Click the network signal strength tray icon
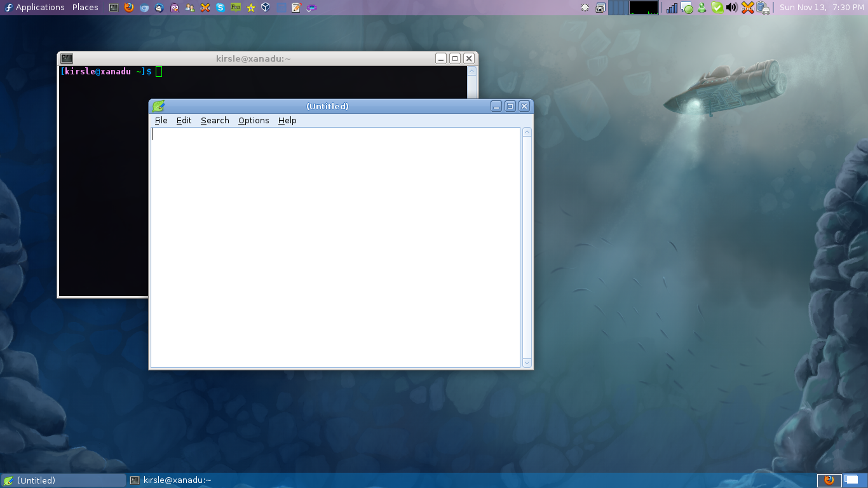The image size is (868, 488). 672,8
